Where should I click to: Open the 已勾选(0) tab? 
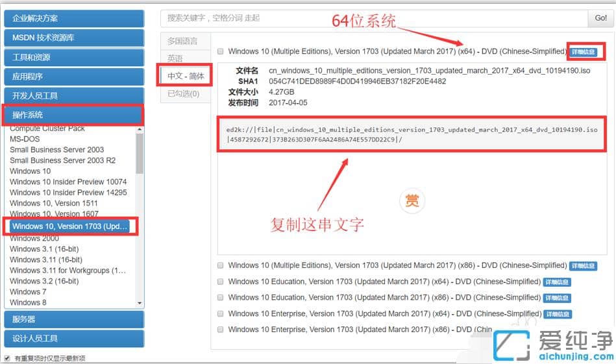(184, 93)
